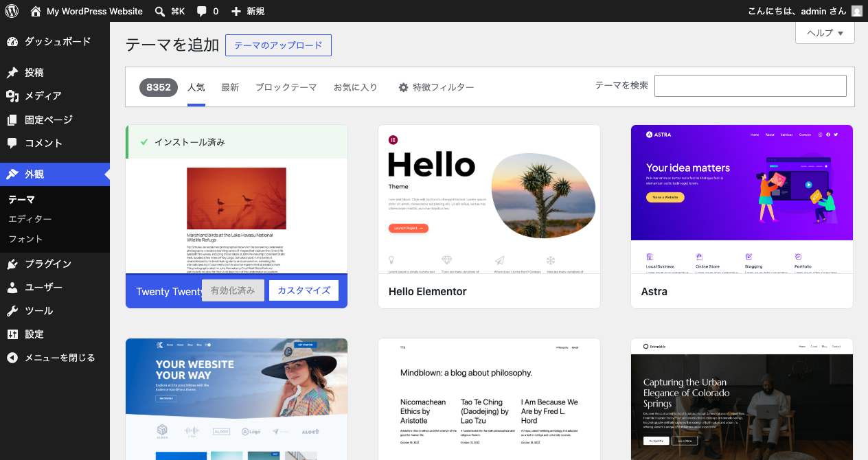Viewport: 868px width, 460px height.
Task: Open the Colorado Springs dark theme thumbnail
Action: pos(742,399)
